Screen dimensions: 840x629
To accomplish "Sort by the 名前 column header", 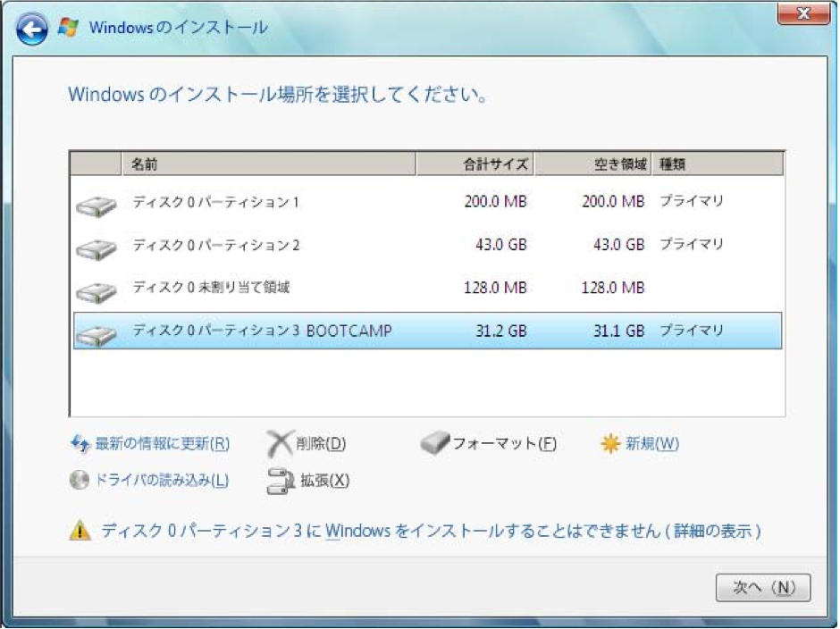I will (x=269, y=164).
